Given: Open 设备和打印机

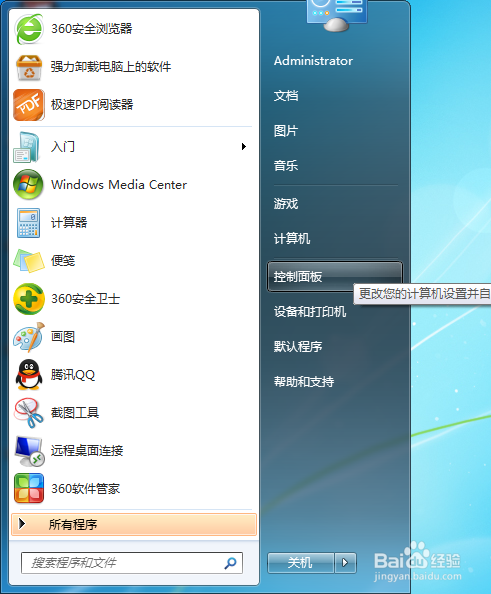Looking at the screenshot, I should point(310,311).
